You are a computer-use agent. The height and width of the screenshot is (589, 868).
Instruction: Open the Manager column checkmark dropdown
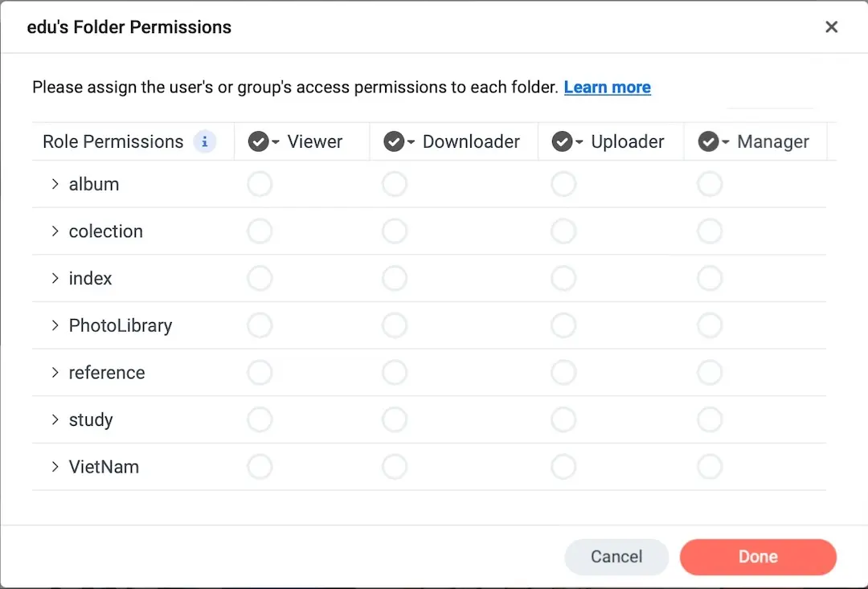point(713,142)
